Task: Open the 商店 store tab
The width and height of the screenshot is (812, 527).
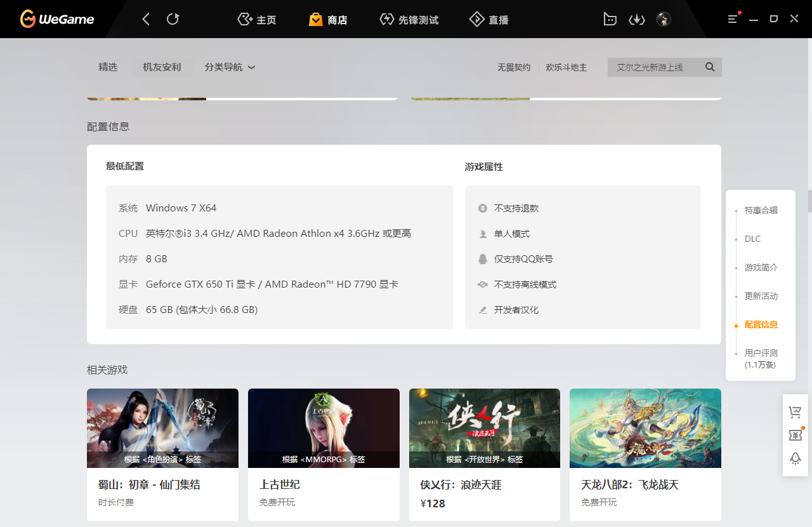Action: pos(328,20)
